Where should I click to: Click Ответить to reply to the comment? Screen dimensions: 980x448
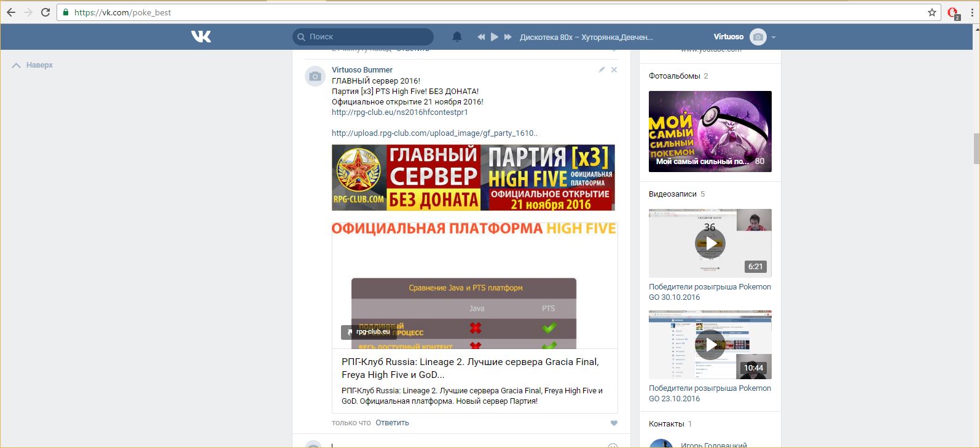coord(392,423)
